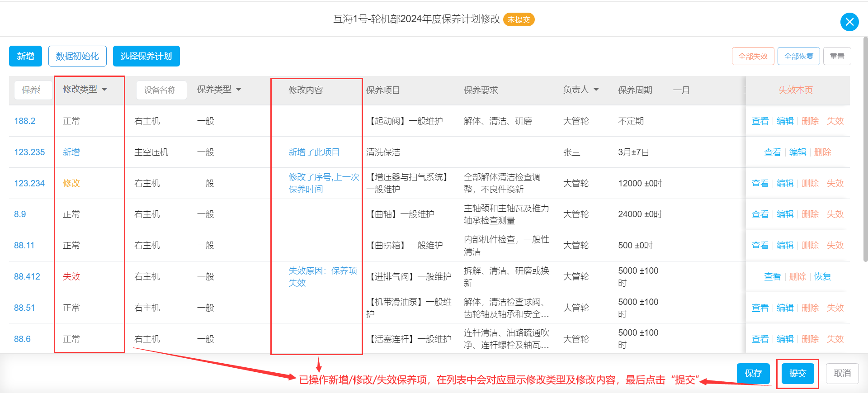This screenshot has height=394, width=868.
Task: Edit the row 188.2 item
Action: [x=785, y=121]
